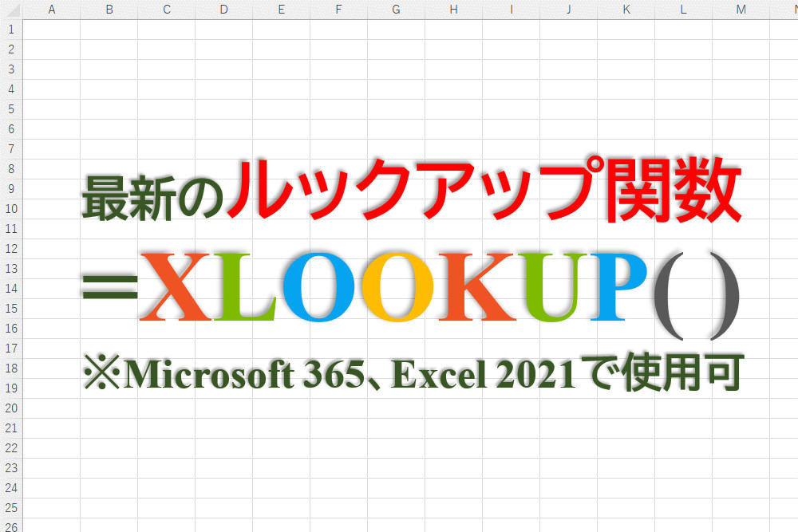Select the column D header
The height and width of the screenshot is (532, 798).
[x=223, y=10]
